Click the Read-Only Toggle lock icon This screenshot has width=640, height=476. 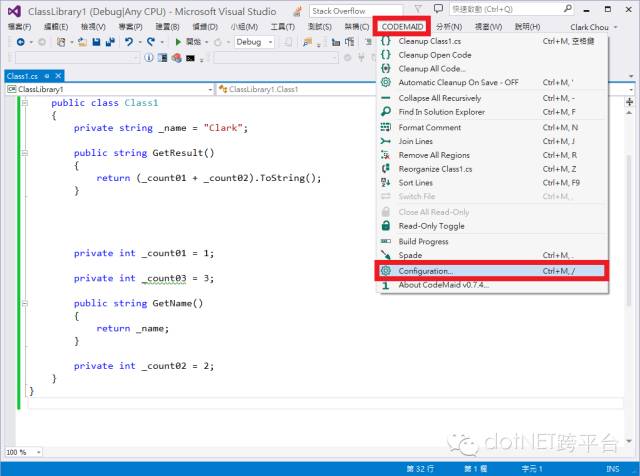385,225
